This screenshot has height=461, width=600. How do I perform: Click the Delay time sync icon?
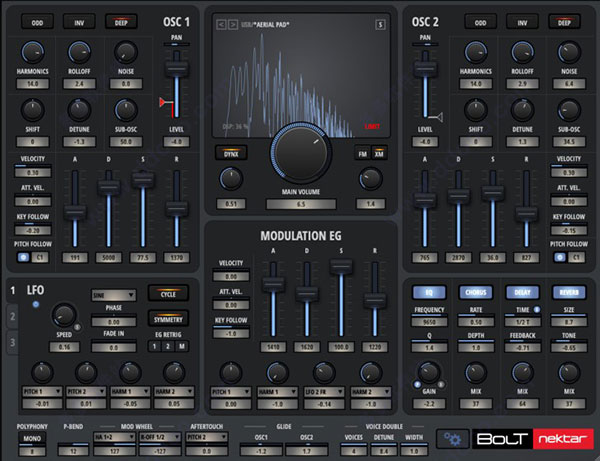click(x=537, y=309)
